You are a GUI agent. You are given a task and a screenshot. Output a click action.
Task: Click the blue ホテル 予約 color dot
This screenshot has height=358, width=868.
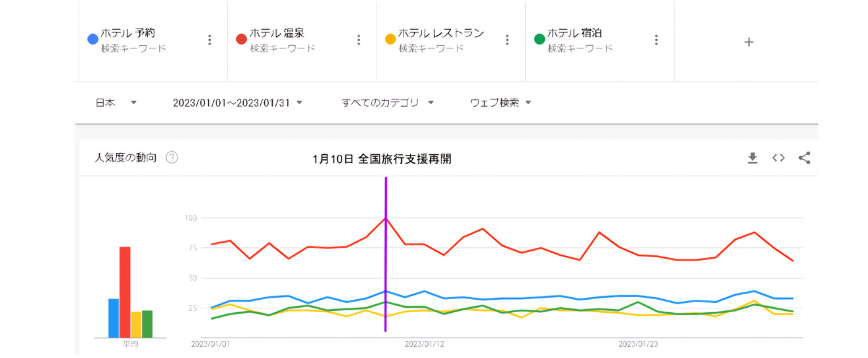pos(93,40)
